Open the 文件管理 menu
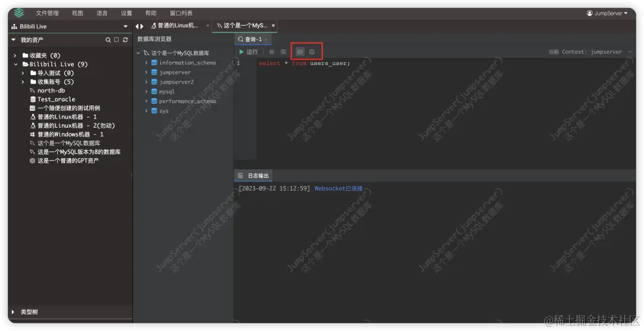 pos(47,13)
